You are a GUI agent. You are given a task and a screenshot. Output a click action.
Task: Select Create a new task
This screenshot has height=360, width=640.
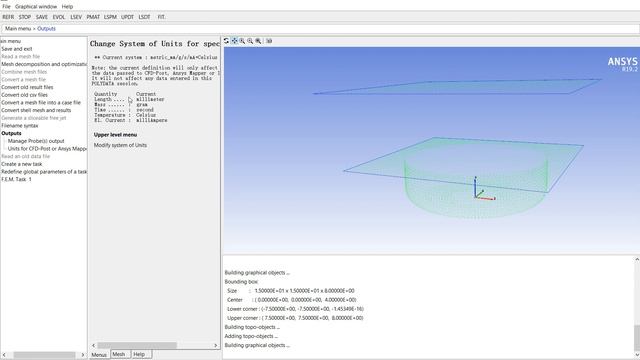click(22, 164)
